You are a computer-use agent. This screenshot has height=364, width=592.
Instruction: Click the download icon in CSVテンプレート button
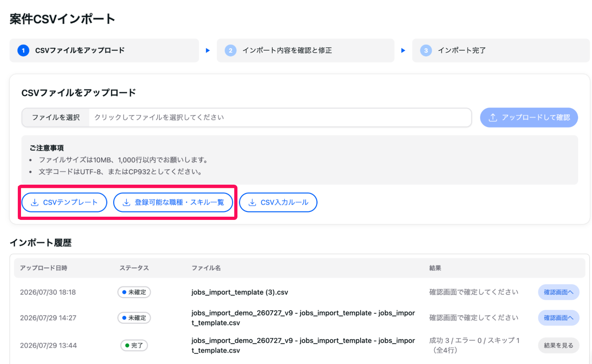pos(35,202)
